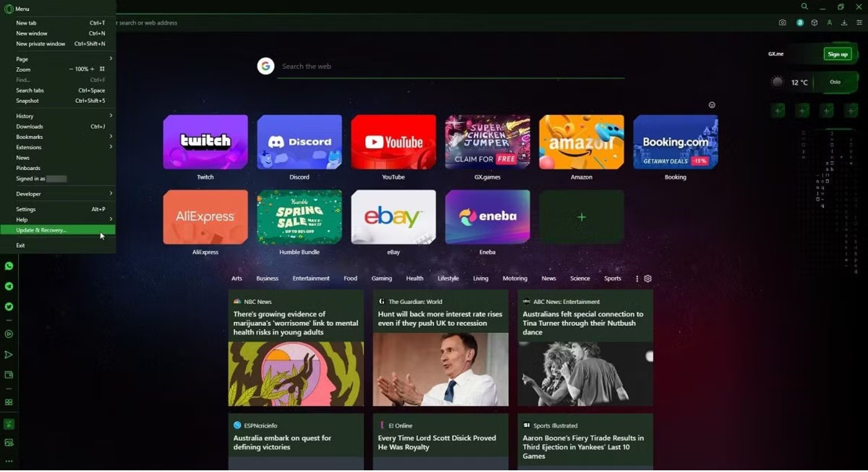Open Easy Setup sliders icon
Image resolution: width=868 pixels, height=472 pixels.
[859, 23]
